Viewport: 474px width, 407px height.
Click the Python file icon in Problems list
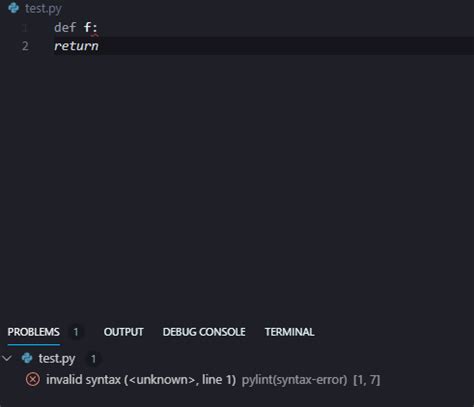27,358
